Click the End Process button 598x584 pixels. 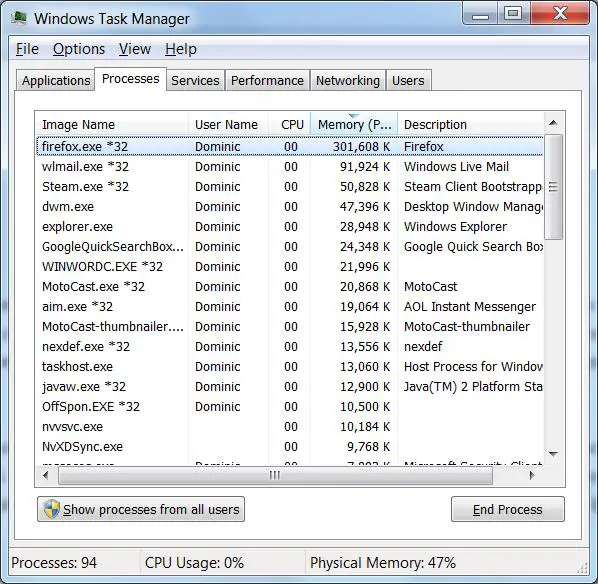point(507,509)
